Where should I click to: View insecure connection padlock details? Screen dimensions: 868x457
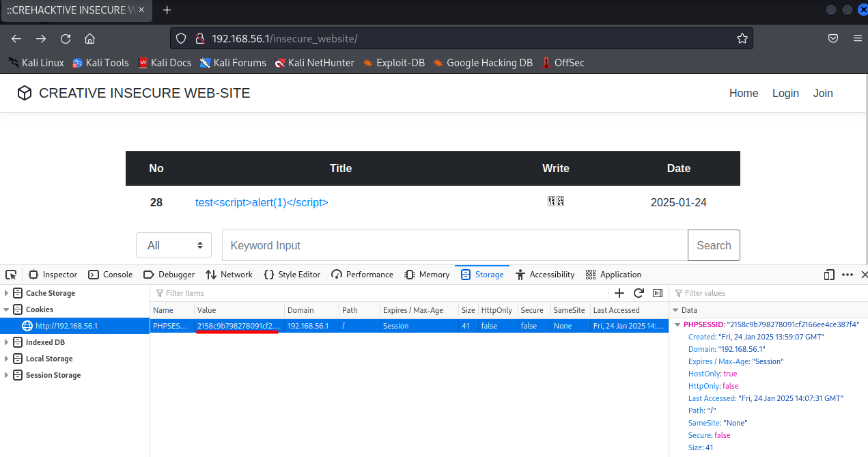tap(199, 39)
